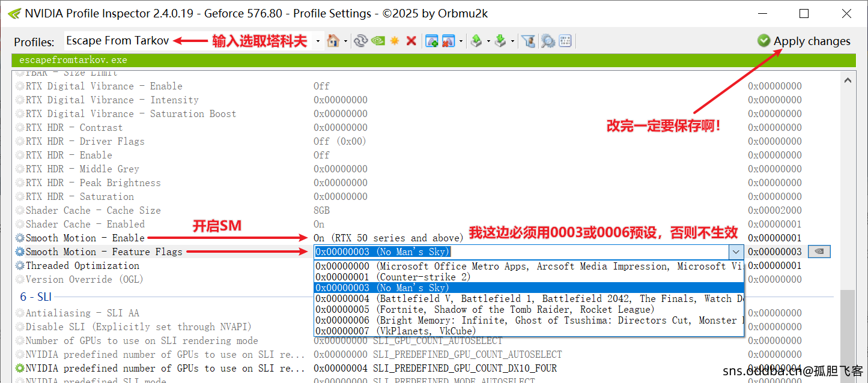Open the export options dropdown arrow
The image size is (868, 383).
point(488,41)
